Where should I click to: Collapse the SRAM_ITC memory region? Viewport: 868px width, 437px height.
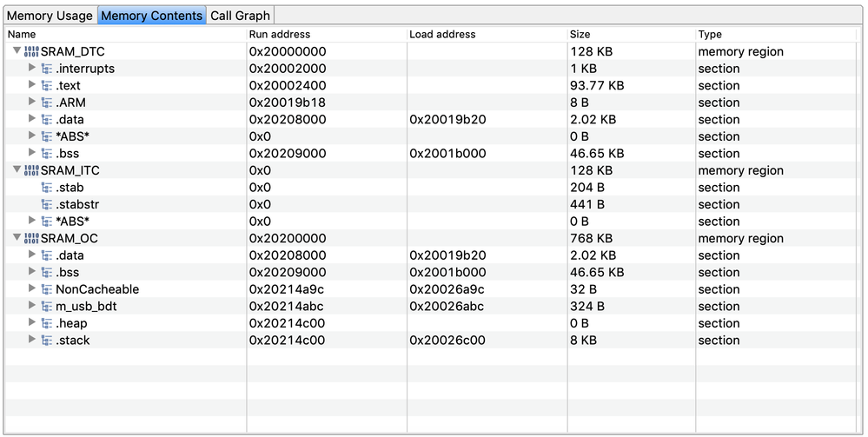tap(17, 170)
